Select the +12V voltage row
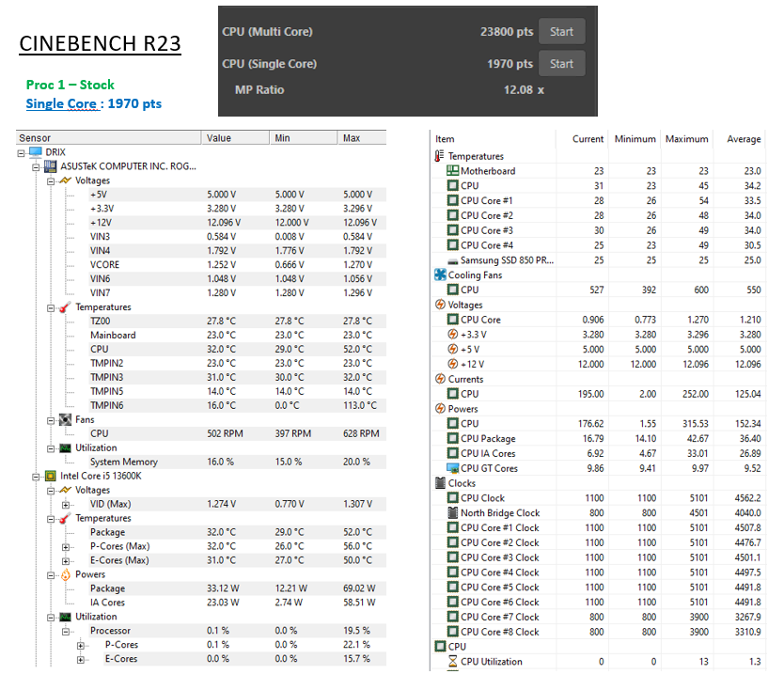This screenshot has height=690, width=784. click(238, 223)
